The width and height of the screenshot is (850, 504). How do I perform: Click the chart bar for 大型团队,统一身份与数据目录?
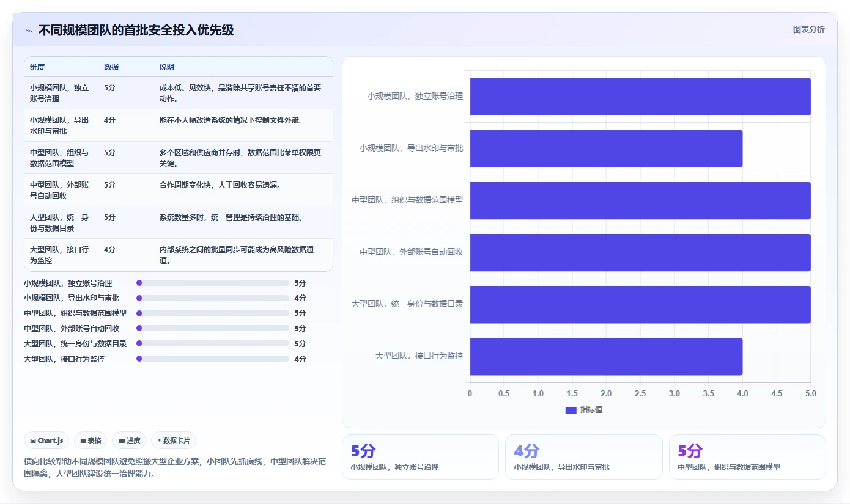pos(640,304)
